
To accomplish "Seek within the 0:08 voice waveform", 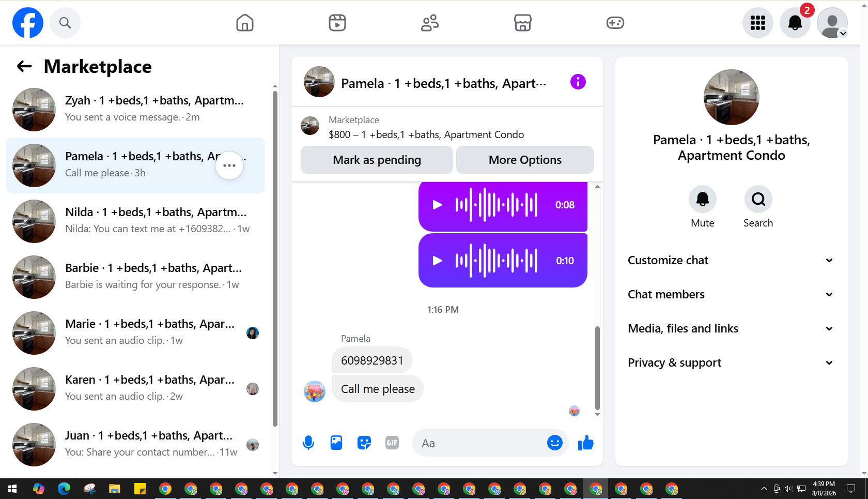I will [497, 205].
